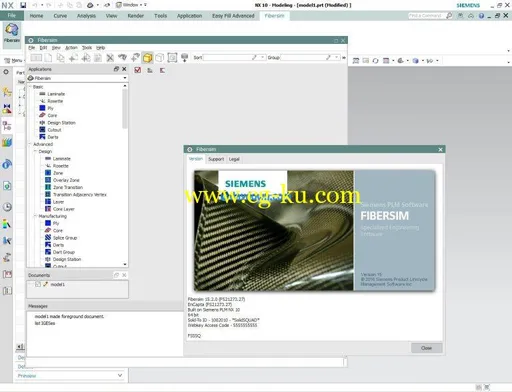512x392 pixels.
Task: Open the Help menu in Fibersim window
Action: tap(100, 48)
